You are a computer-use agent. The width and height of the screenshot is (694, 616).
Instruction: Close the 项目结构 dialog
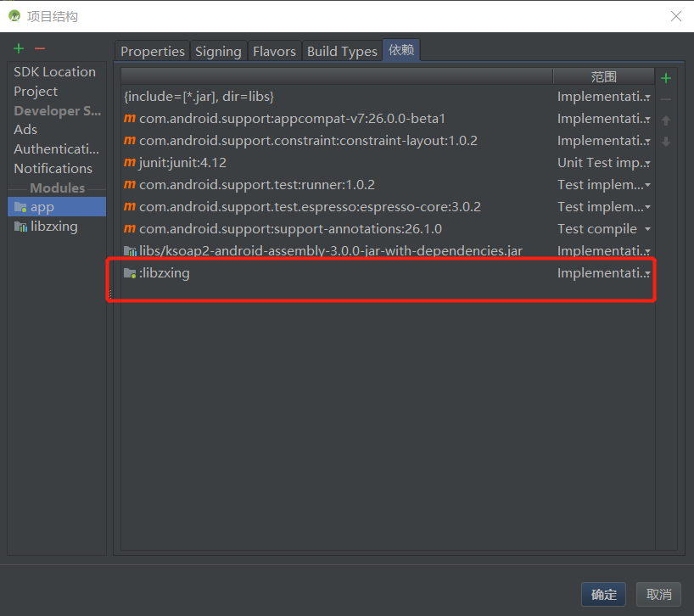676,16
